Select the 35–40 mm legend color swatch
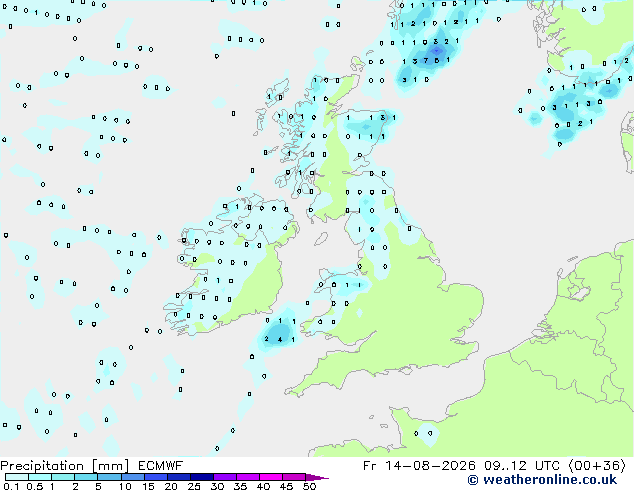The height and width of the screenshot is (490, 634). tap(248, 477)
